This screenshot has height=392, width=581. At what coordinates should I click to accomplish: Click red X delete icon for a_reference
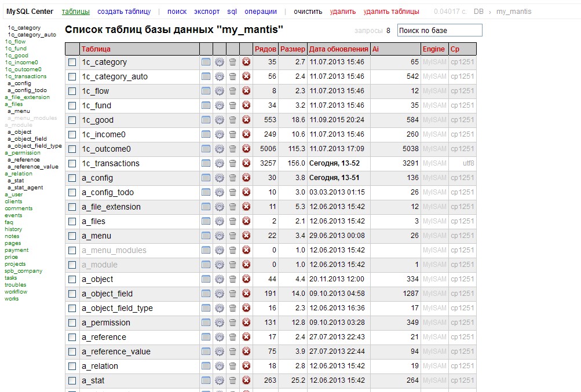point(246,337)
